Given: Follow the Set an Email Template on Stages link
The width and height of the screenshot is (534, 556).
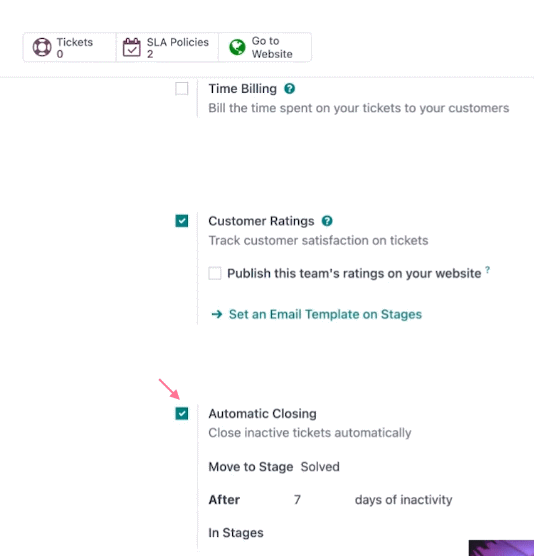Looking at the screenshot, I should point(325,314).
